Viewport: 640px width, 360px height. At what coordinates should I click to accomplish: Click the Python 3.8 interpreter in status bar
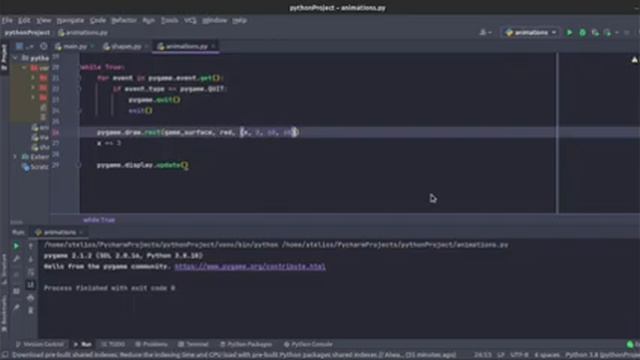(602, 355)
